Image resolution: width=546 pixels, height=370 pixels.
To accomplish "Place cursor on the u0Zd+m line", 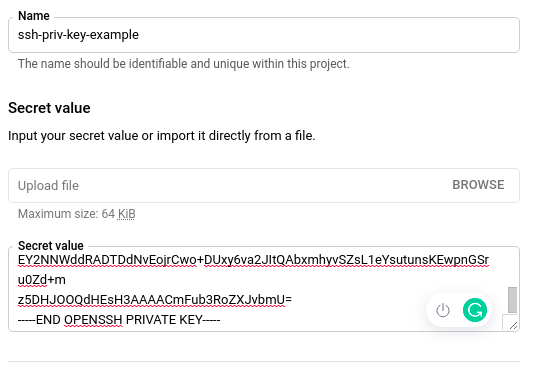I will (x=41, y=280).
